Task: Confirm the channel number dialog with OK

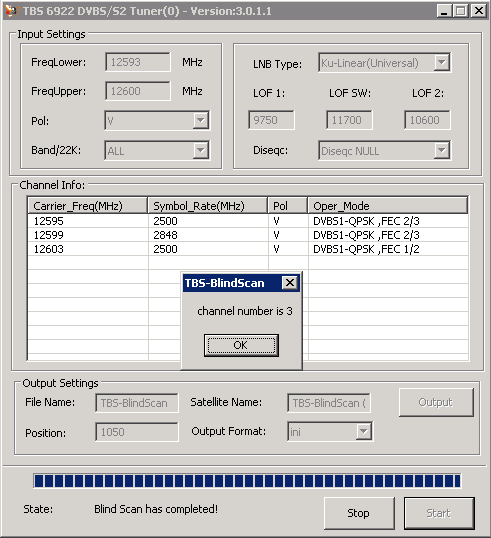Action: click(x=241, y=345)
